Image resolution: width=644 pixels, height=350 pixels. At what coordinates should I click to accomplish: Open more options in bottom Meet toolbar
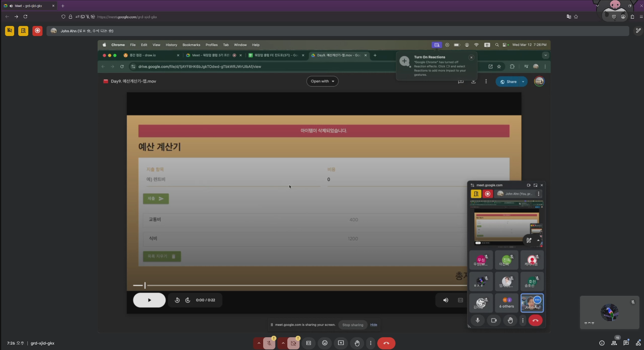371,343
